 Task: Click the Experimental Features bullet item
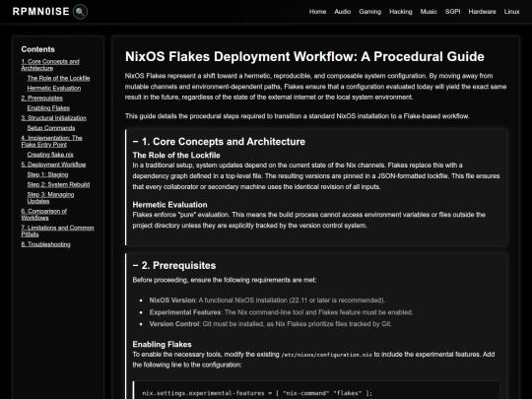click(x=281, y=312)
